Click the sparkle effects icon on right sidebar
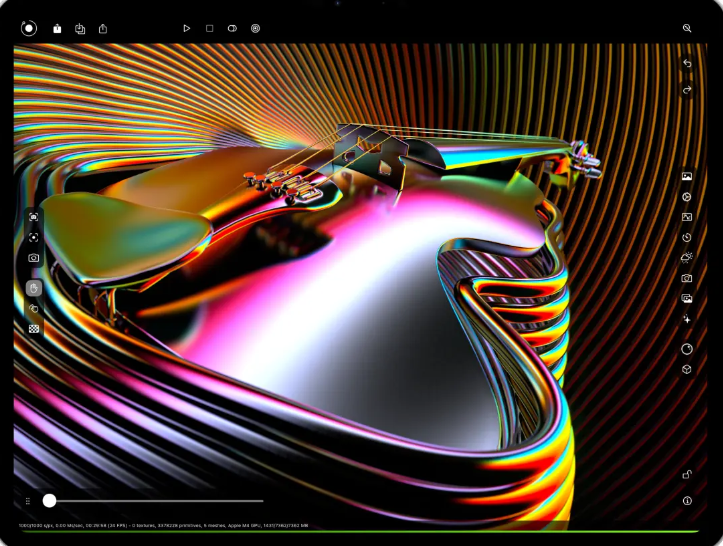 click(x=687, y=319)
